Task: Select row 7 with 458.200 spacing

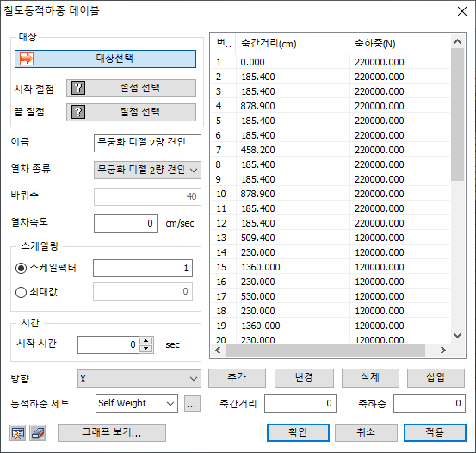Action: pyautogui.click(x=331, y=150)
